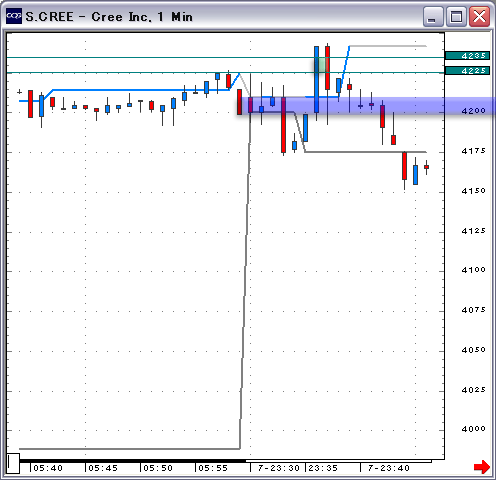Click the tall blue candle near 23:35

(316, 79)
